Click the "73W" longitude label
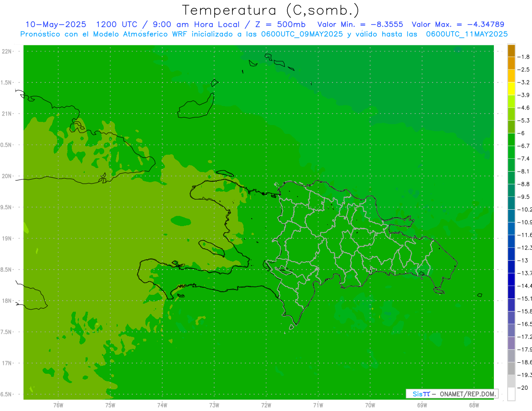This screenshot has width=532, height=411. 214,405
